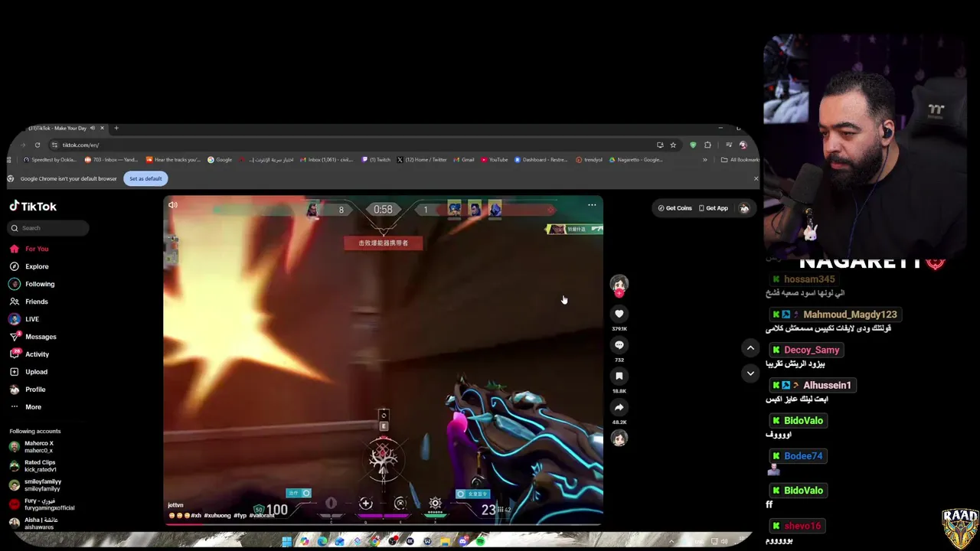This screenshot has width=980, height=551.
Task: Click the Get Coins button
Action: (x=675, y=208)
